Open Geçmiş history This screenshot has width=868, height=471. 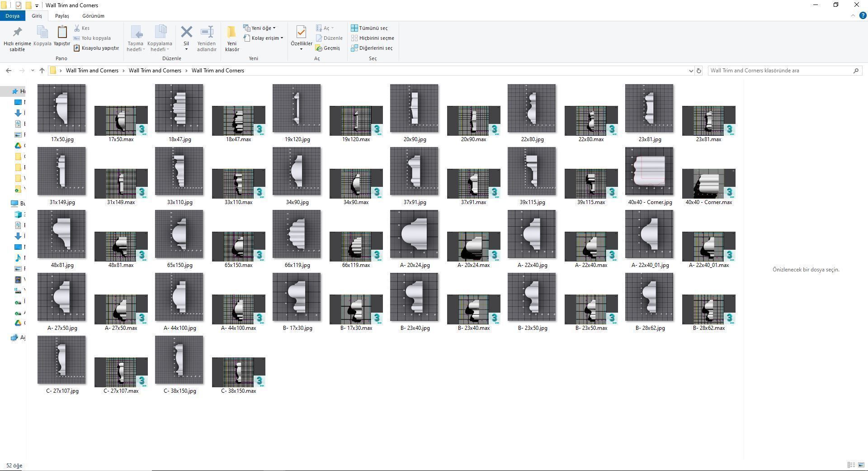pyautogui.click(x=328, y=48)
